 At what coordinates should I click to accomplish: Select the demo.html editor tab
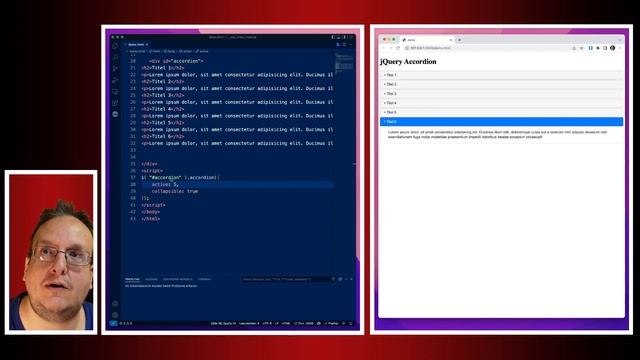[136, 44]
